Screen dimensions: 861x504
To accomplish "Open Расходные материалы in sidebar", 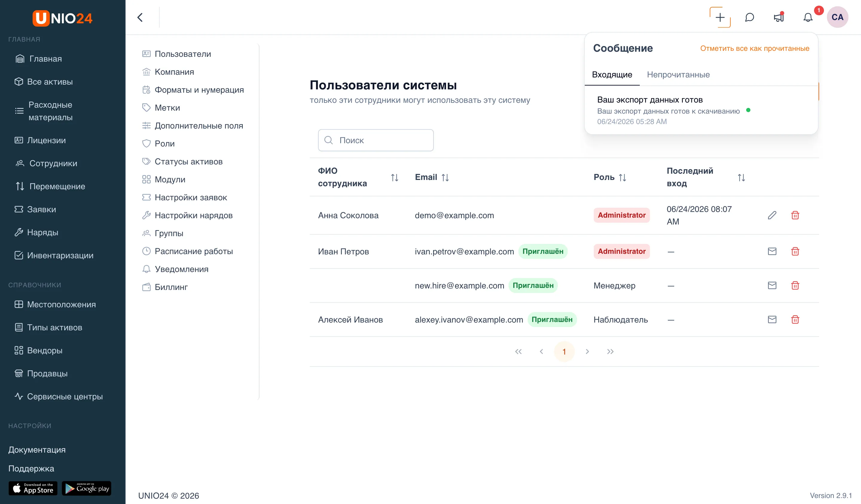I will pos(43,111).
